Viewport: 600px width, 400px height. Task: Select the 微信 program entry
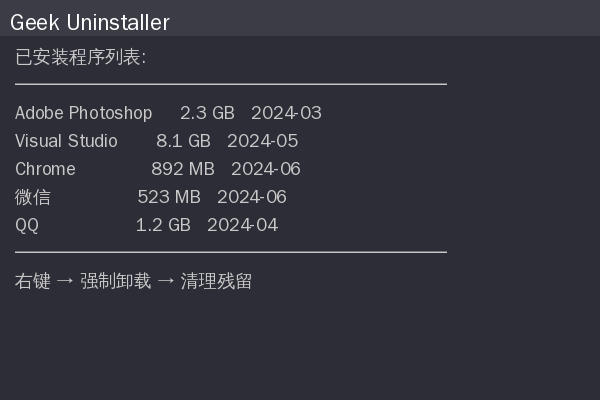click(x=151, y=197)
